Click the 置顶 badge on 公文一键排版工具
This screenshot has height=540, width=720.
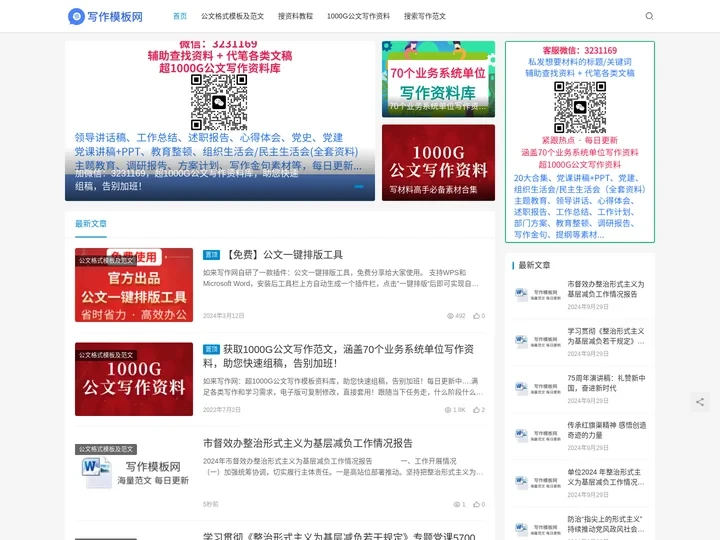click(211, 255)
